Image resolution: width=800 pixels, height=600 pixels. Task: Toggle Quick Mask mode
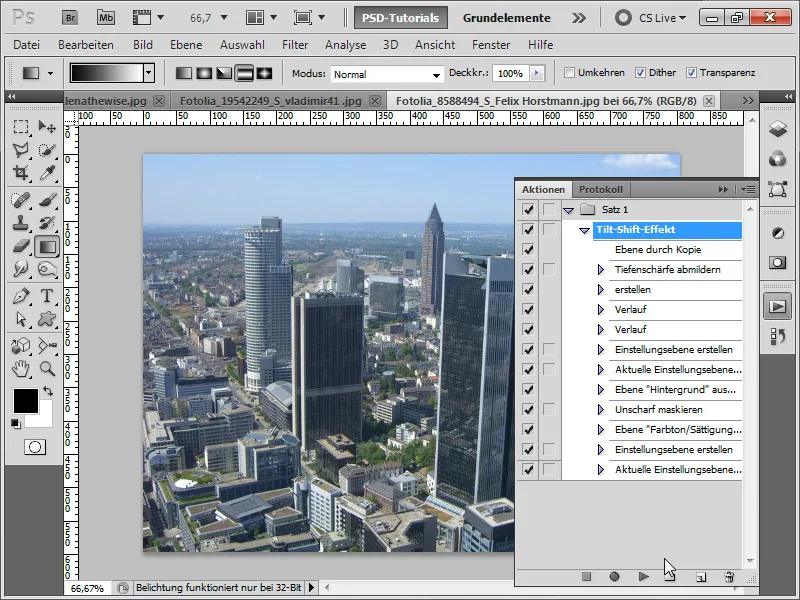(35, 447)
